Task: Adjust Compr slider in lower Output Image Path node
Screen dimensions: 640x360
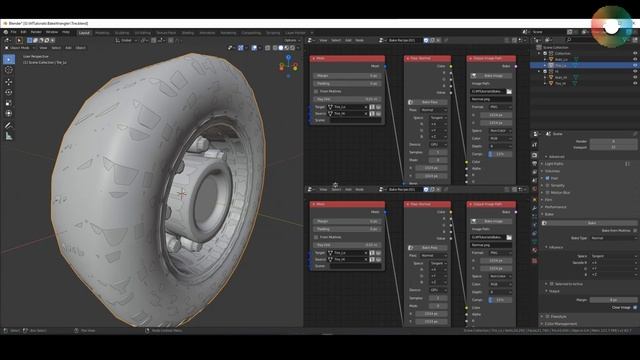Action: (500, 300)
